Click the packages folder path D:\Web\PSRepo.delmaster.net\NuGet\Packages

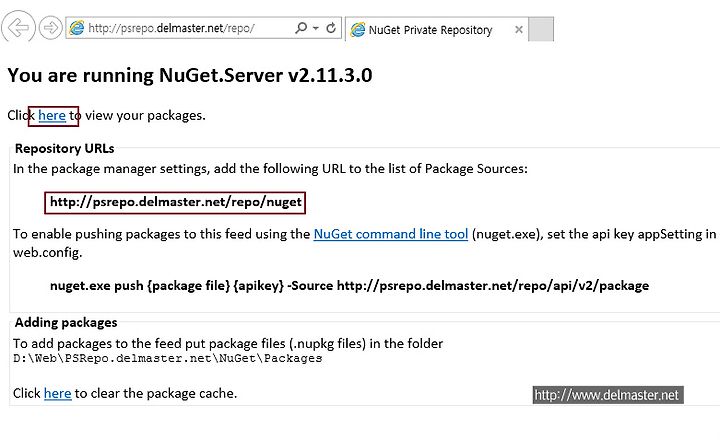(168, 358)
